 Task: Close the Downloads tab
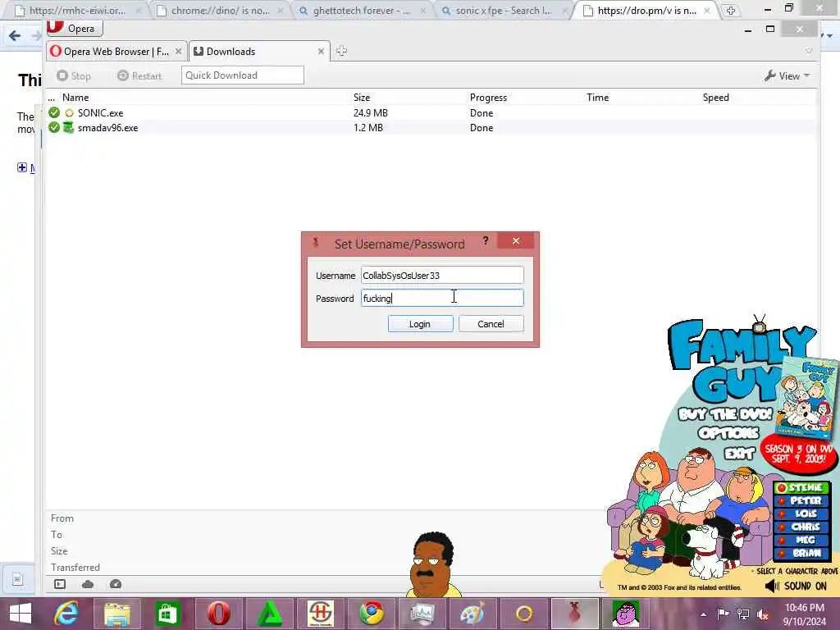coord(321,52)
